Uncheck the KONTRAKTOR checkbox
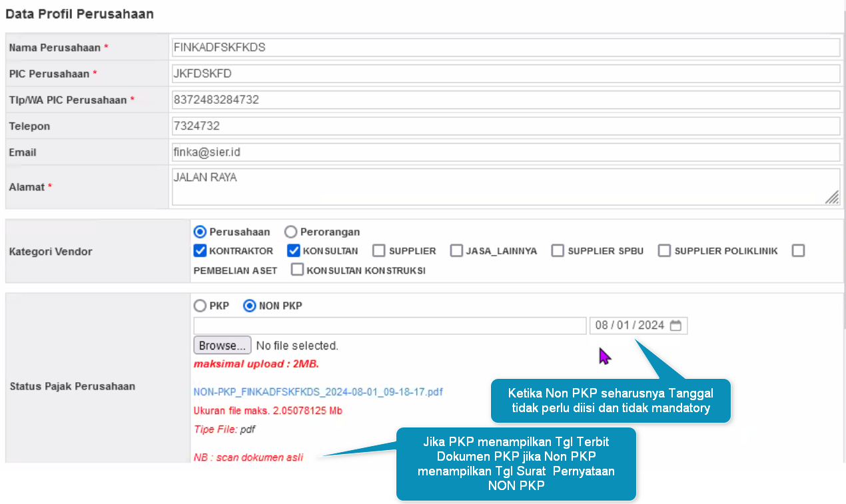846x504 pixels. [200, 251]
